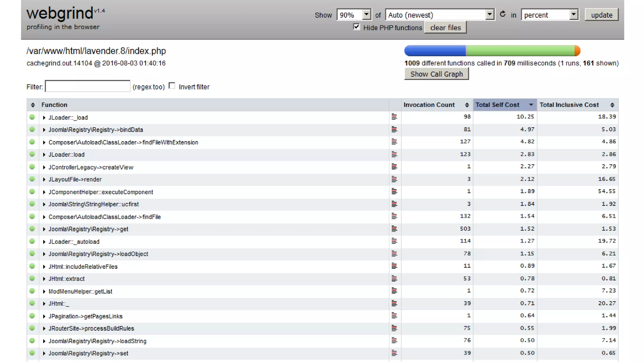This screenshot has height=362, width=644.
Task: Expand the JComponentHelper::executeComponent row
Action: click(x=44, y=192)
